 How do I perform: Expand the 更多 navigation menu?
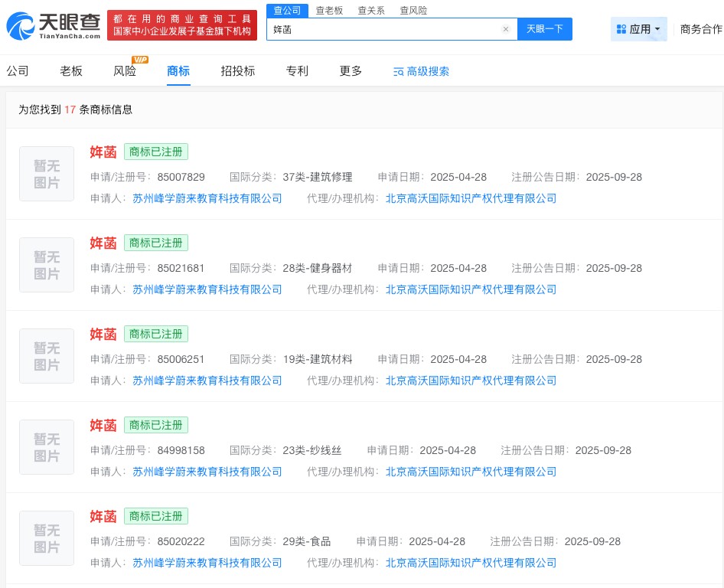[x=350, y=70]
